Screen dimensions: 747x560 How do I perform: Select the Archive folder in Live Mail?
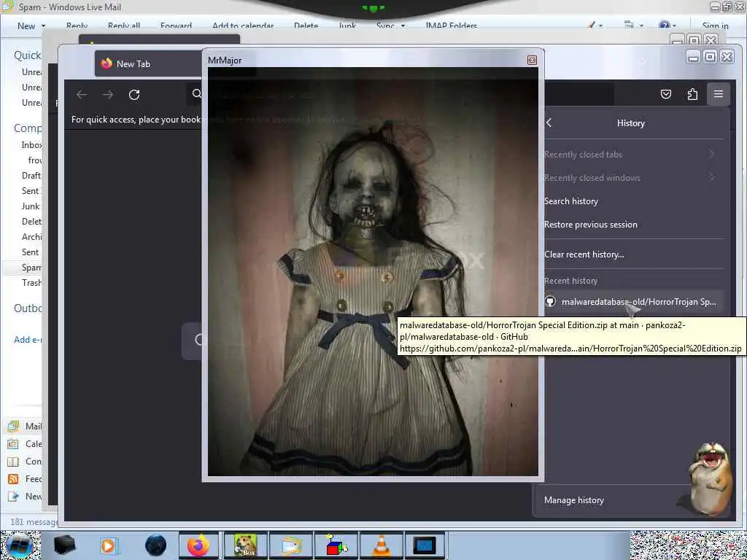coord(31,237)
